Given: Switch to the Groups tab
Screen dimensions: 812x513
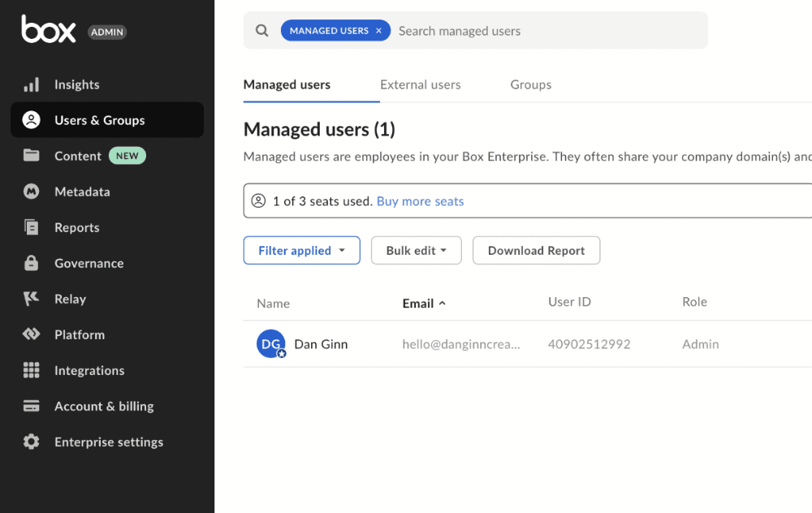Looking at the screenshot, I should tap(531, 84).
